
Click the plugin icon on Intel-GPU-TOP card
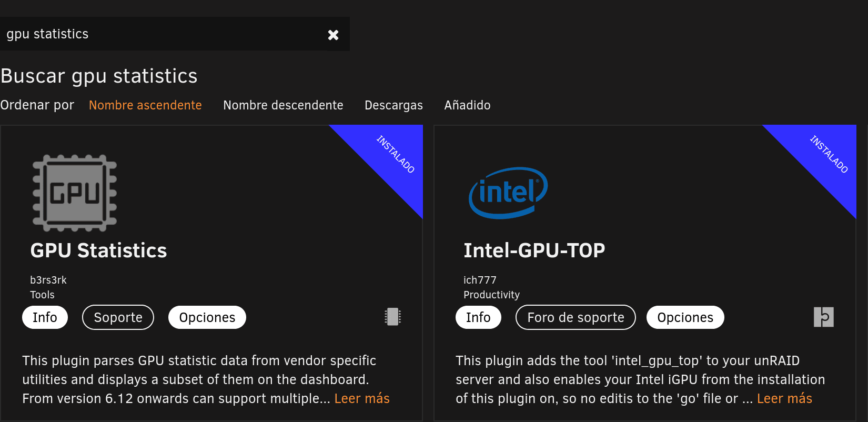point(824,317)
